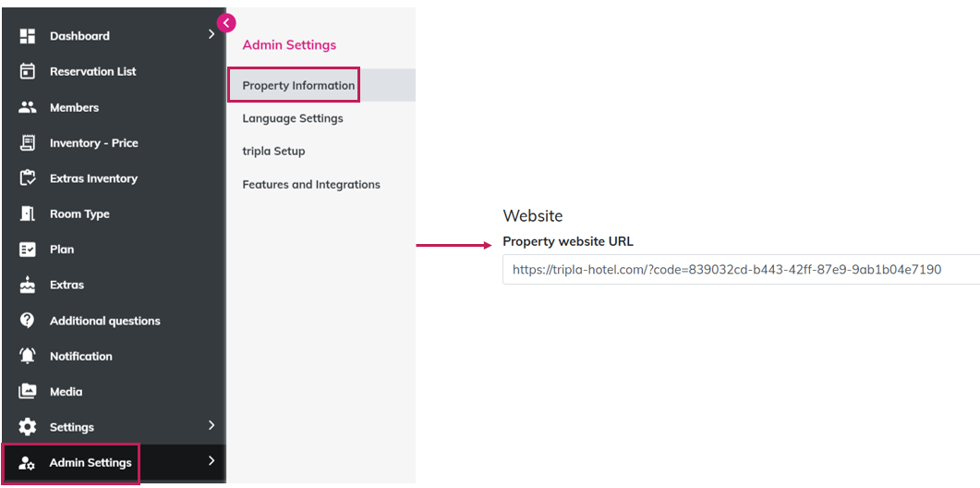The height and width of the screenshot is (488, 980).
Task: Click the Plan checklist icon
Action: 28,250
